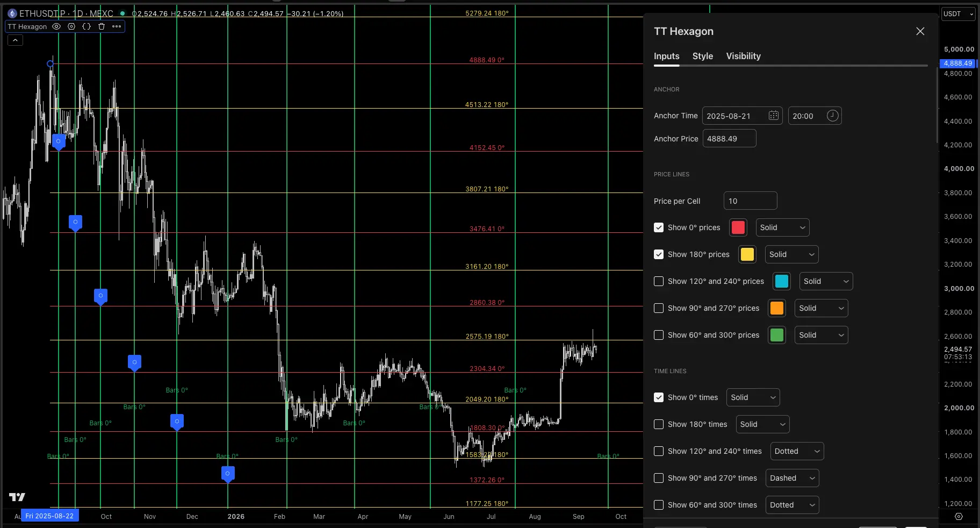Open line style dropdown for 60° and 300° prices
This screenshot has height=528, width=980.
[821, 335]
